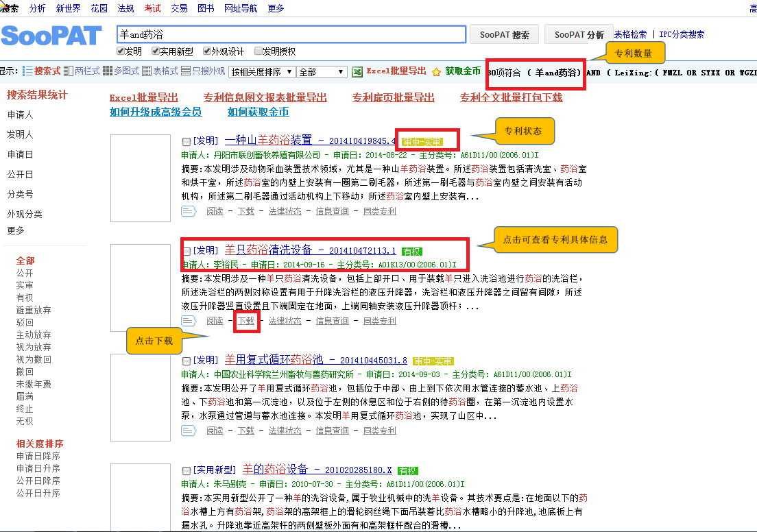The height and width of the screenshot is (532, 757).
Task: Click the blue 如何获取金币 link
Action: click(259, 112)
